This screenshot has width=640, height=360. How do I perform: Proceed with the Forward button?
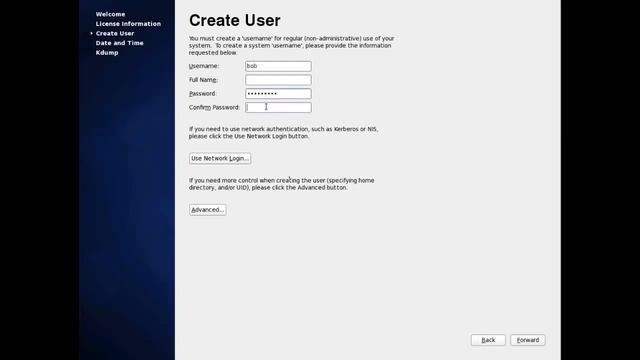tap(527, 340)
